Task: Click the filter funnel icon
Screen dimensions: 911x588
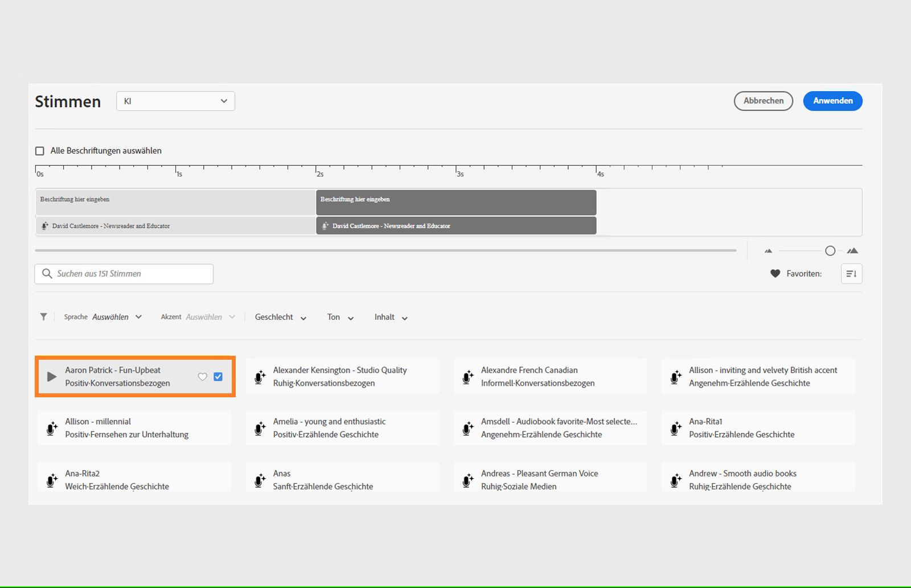Action: point(44,317)
